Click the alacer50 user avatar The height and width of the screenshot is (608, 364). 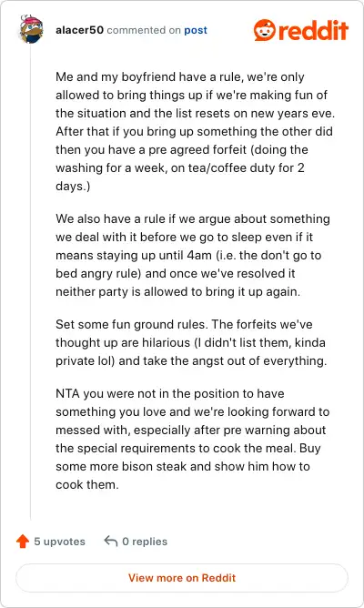coord(32,29)
